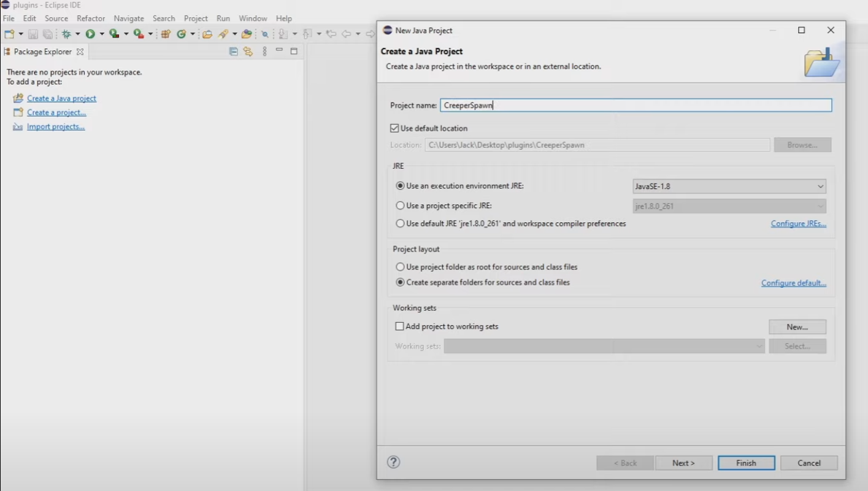Click the Previous Annotation toolbar icon

coord(307,34)
